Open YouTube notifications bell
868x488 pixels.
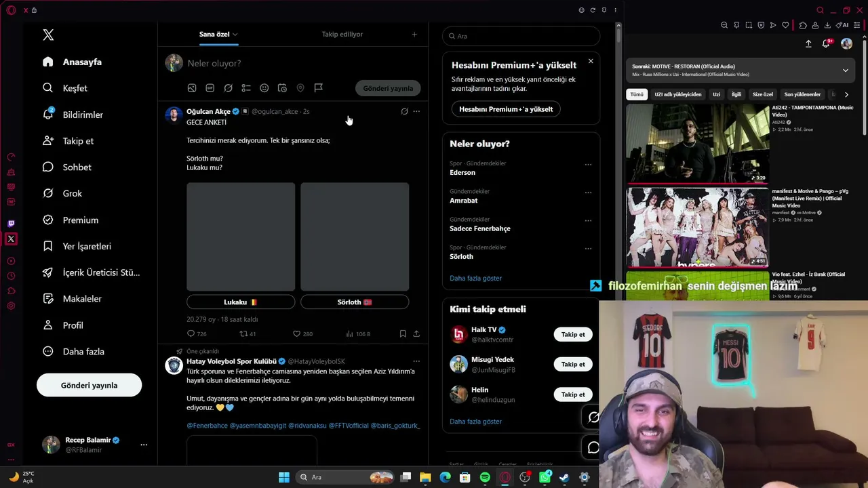click(826, 43)
